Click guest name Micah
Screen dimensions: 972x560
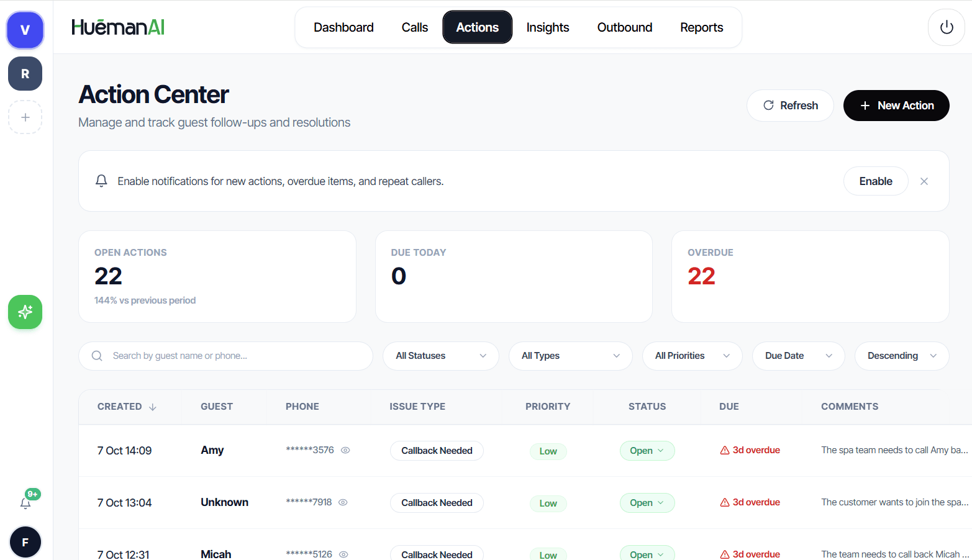pos(216,554)
